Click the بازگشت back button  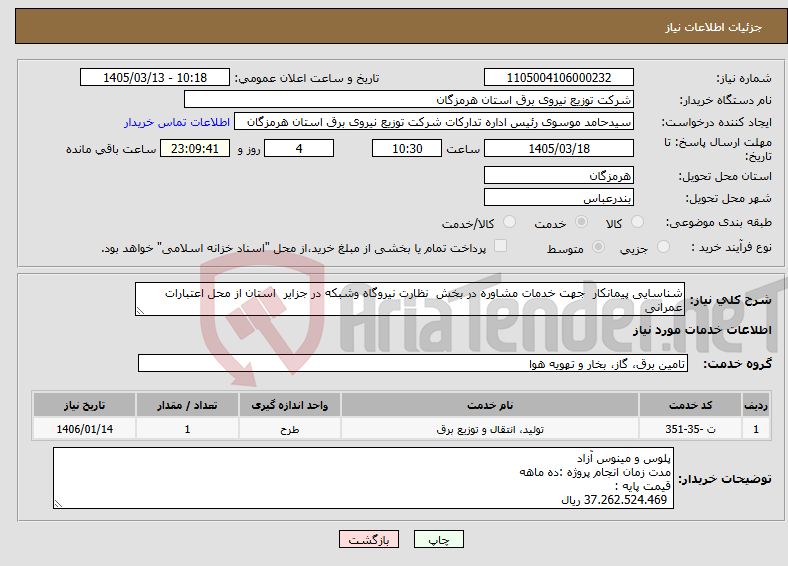pos(369,539)
